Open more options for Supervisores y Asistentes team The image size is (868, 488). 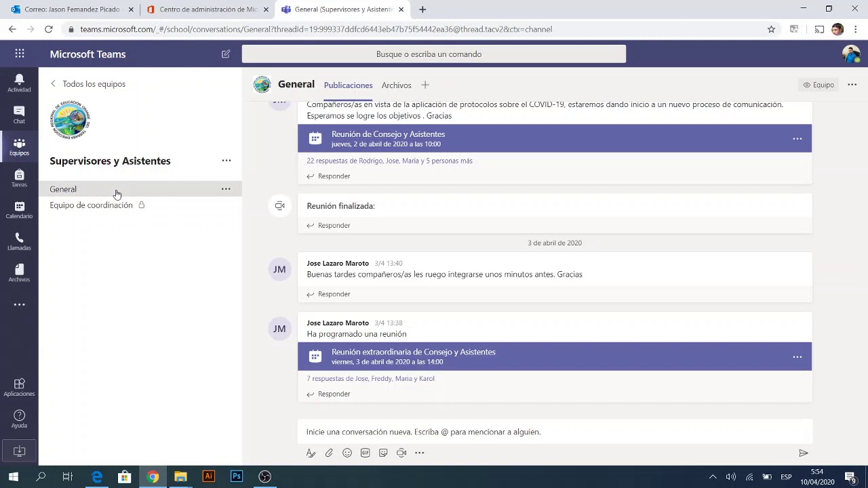226,161
